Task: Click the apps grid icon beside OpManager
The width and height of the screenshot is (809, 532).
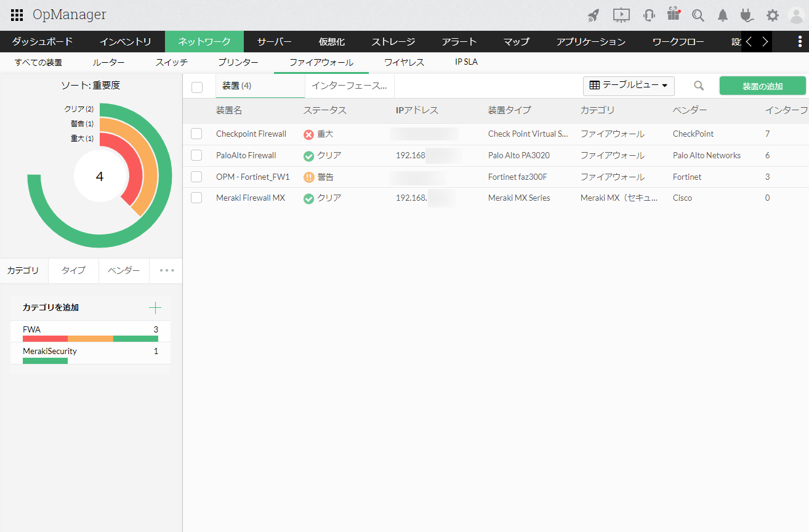Action: 17,15
